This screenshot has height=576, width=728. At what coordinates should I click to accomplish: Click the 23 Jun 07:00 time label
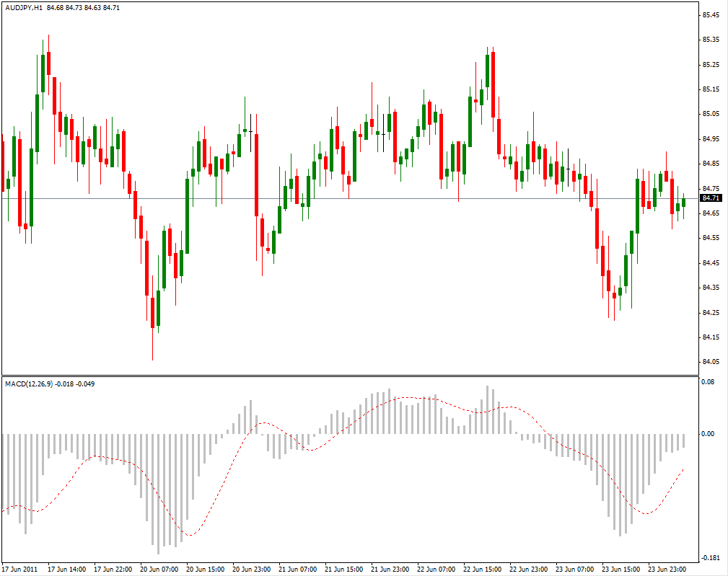[x=575, y=569]
